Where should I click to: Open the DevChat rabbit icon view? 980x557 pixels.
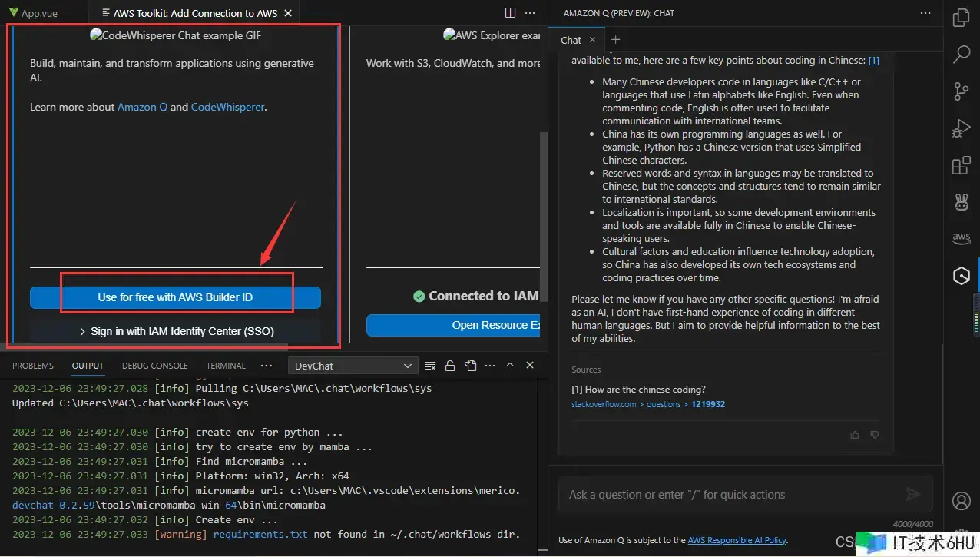pos(961,202)
